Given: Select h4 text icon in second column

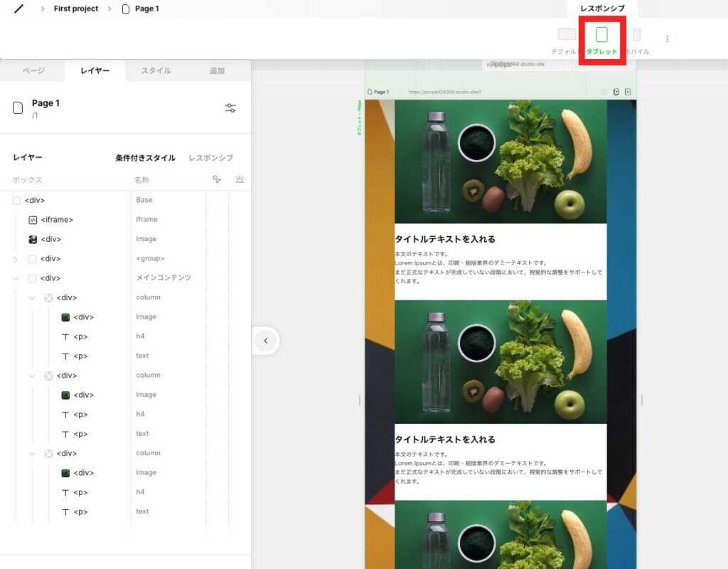Looking at the screenshot, I should [x=65, y=415].
